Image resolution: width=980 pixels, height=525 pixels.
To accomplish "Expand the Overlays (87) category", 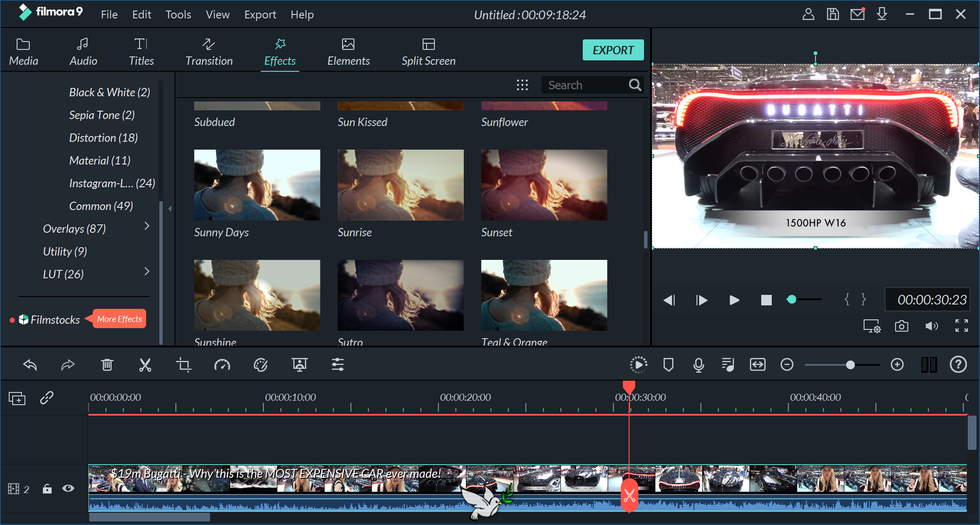I will pyautogui.click(x=147, y=226).
